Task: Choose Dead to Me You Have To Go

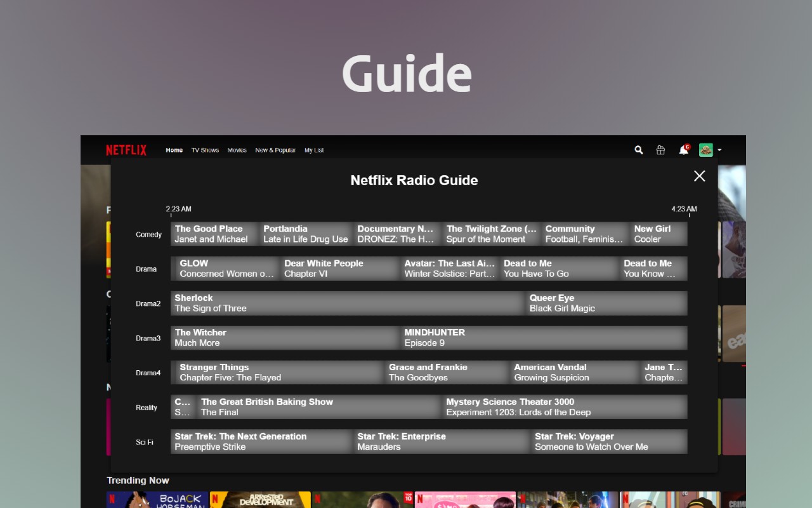Action: (560, 269)
